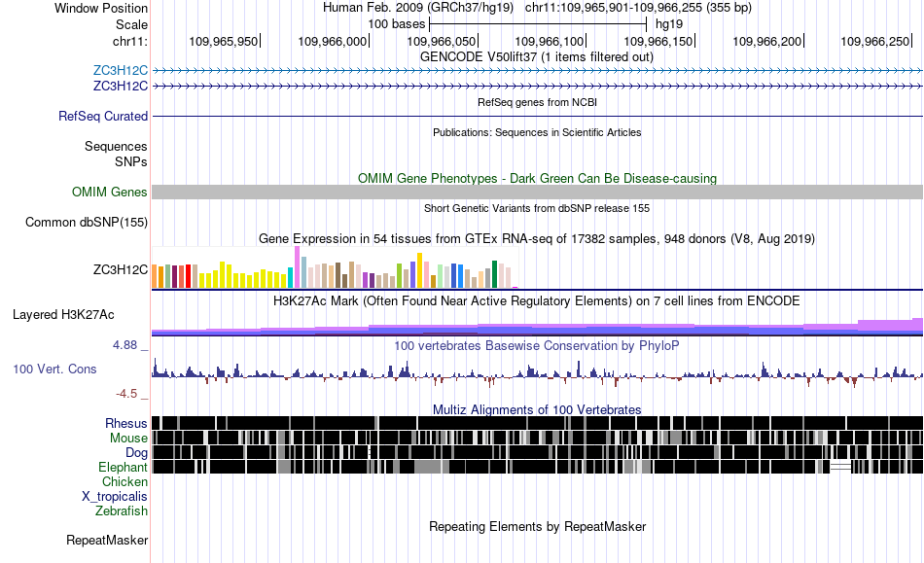Click the Zebrafish alignment label

[122, 510]
